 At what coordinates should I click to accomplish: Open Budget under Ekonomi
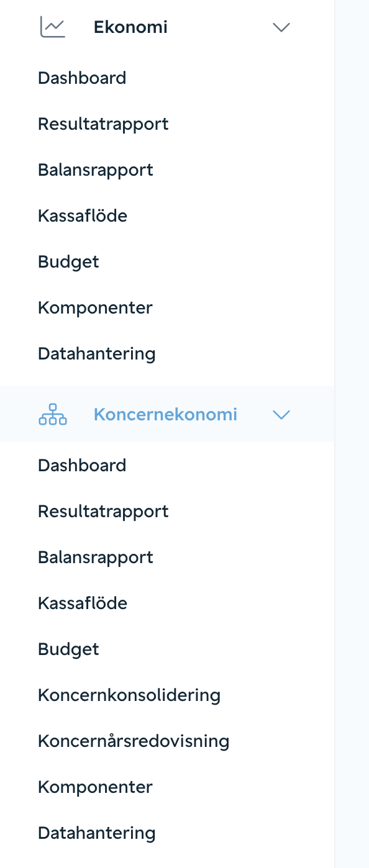click(68, 262)
